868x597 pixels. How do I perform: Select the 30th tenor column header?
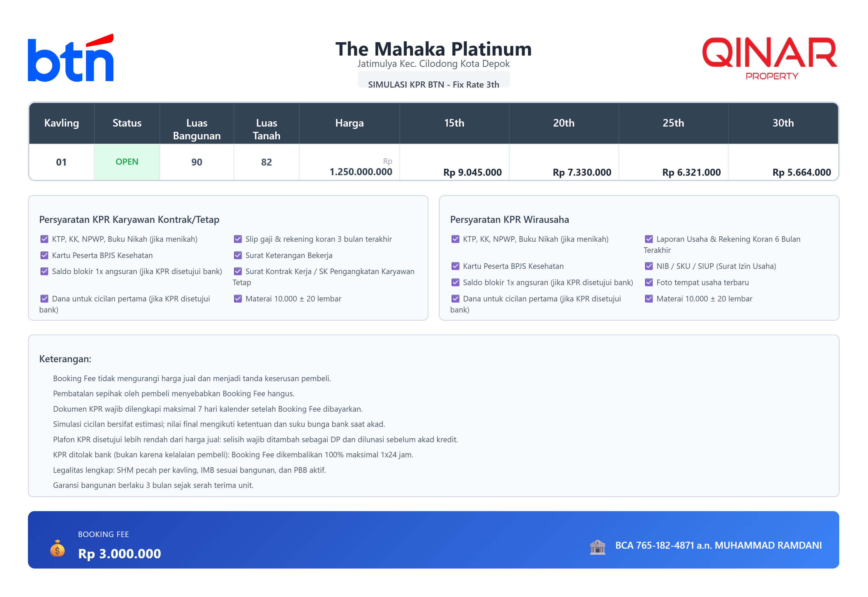[783, 123]
